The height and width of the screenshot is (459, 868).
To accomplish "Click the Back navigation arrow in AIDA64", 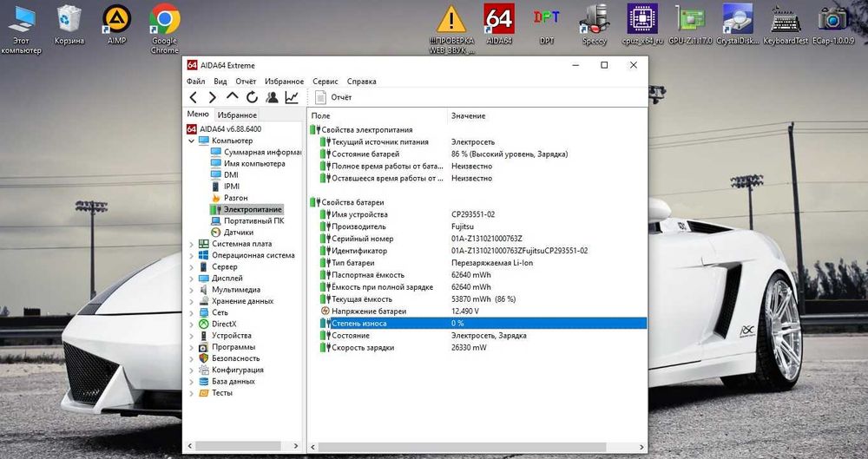I will click(x=194, y=97).
